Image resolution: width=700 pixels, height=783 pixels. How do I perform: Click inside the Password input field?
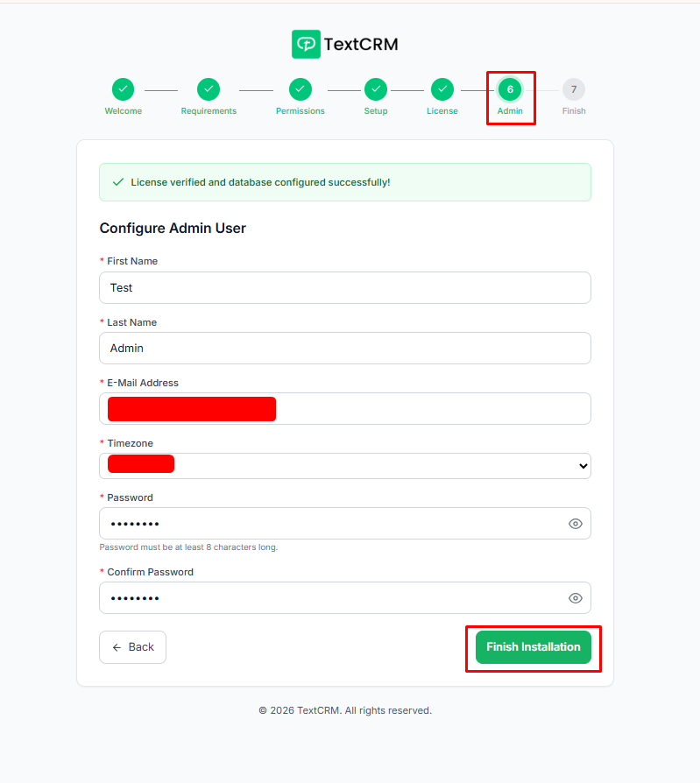pos(333,524)
